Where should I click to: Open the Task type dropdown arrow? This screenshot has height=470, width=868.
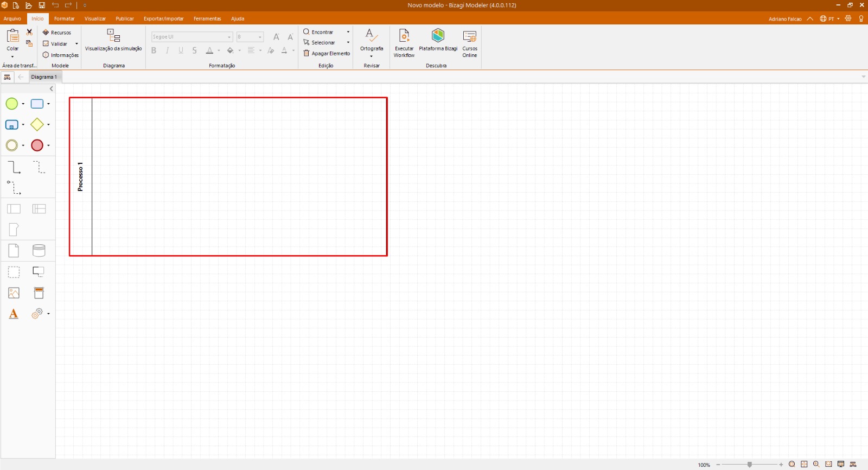[48, 104]
